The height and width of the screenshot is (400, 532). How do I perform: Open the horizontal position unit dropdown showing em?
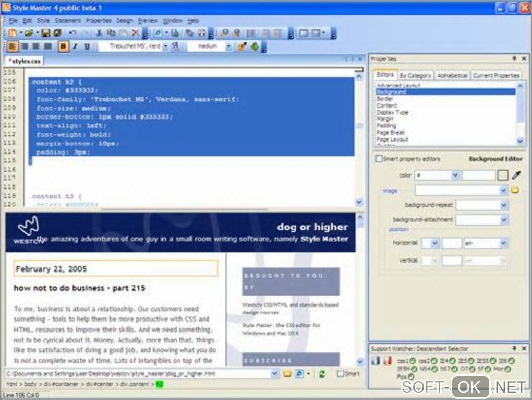pos(503,243)
